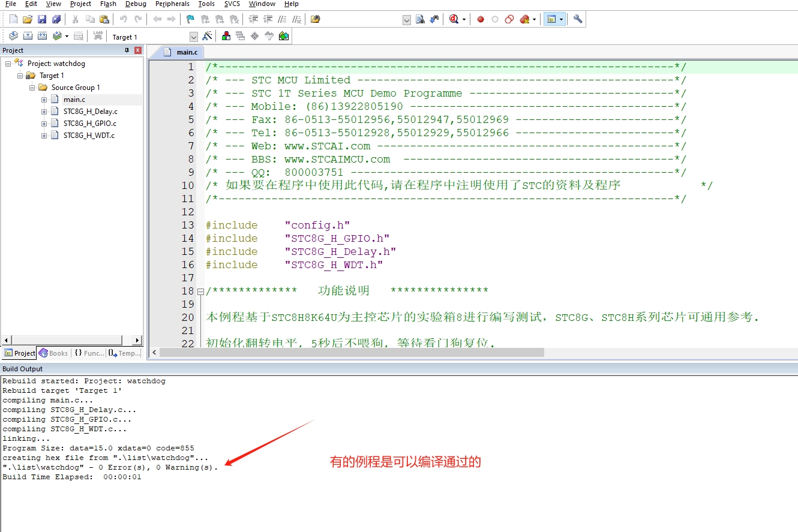Viewport: 798px width, 532px height.
Task: Collapse the code fold at line 18
Action: point(200,291)
